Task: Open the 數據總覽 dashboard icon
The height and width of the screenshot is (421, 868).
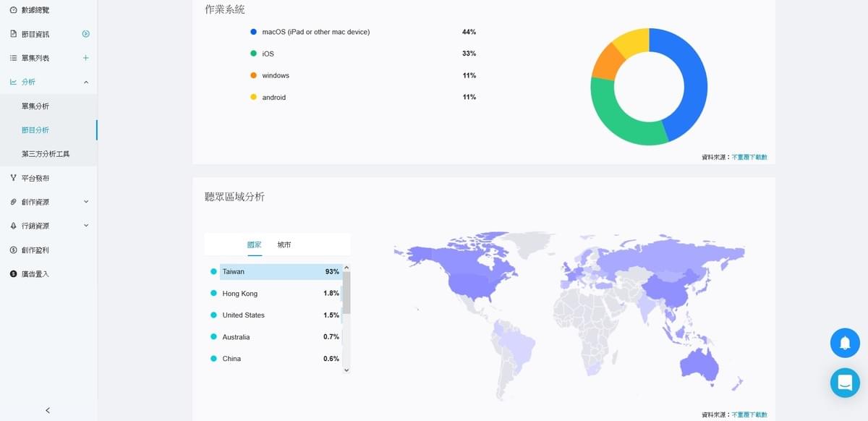Action: (x=13, y=10)
